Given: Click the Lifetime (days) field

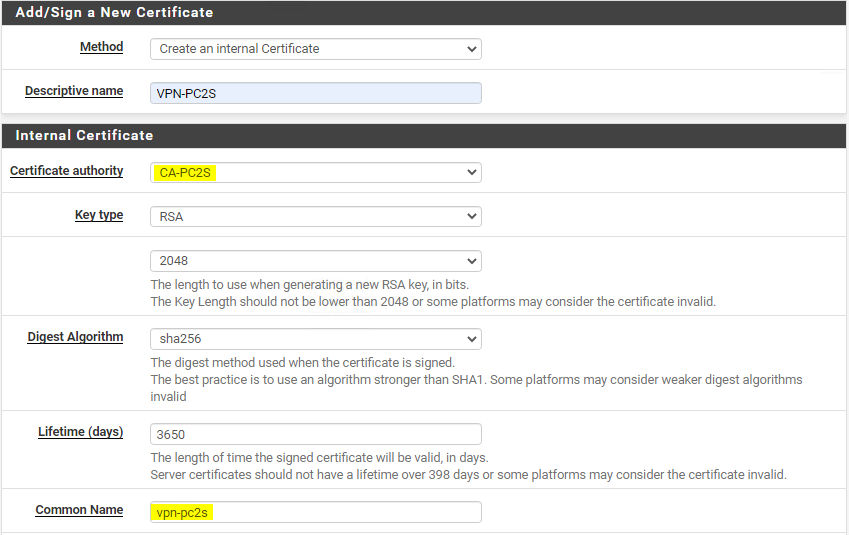Looking at the screenshot, I should pyautogui.click(x=316, y=434).
